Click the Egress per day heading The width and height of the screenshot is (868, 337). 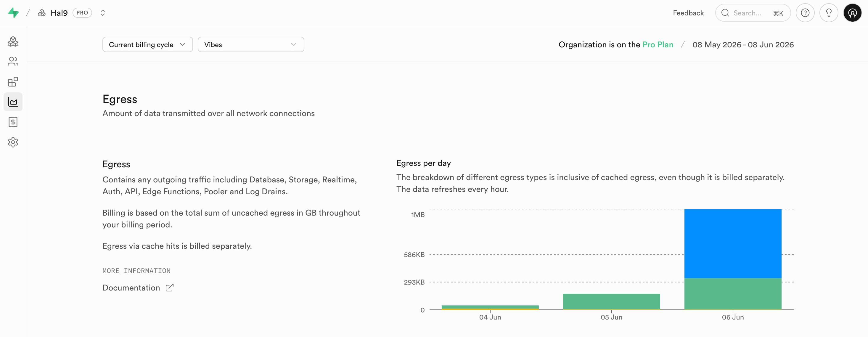424,163
